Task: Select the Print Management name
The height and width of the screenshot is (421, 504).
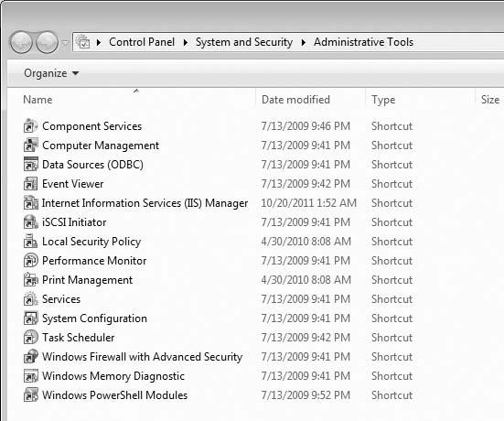Action: [88, 280]
